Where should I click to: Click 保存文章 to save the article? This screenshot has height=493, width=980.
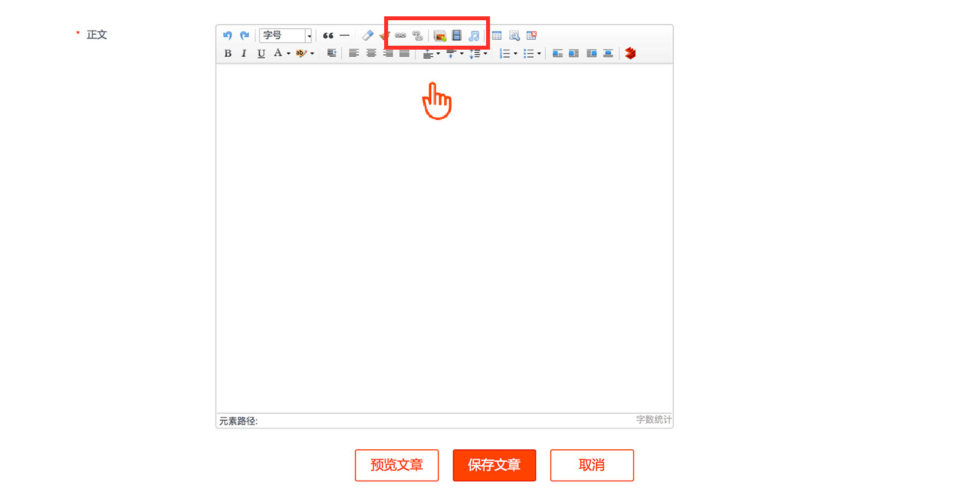(495, 465)
